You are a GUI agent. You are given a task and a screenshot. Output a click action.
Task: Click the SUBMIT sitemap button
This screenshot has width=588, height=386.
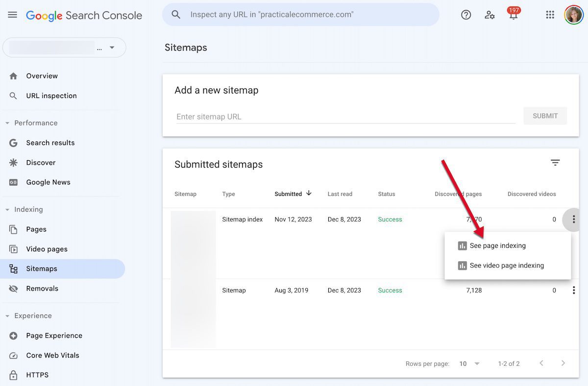pos(545,116)
